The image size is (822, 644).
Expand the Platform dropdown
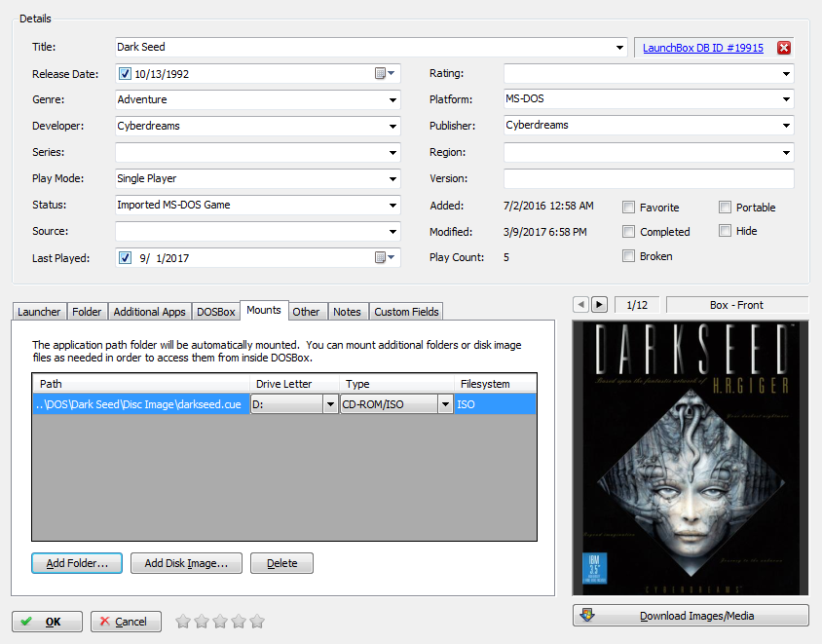pyautogui.click(x=786, y=98)
